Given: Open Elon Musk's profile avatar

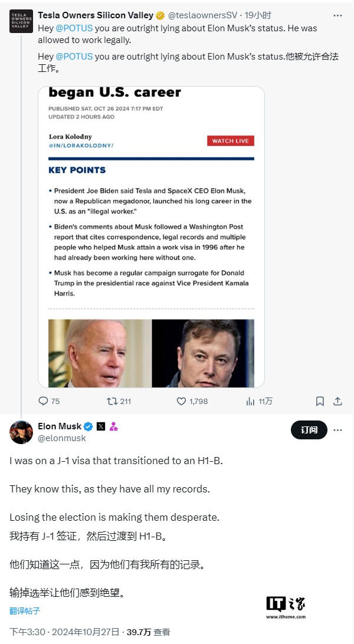Looking at the screenshot, I should (21, 432).
